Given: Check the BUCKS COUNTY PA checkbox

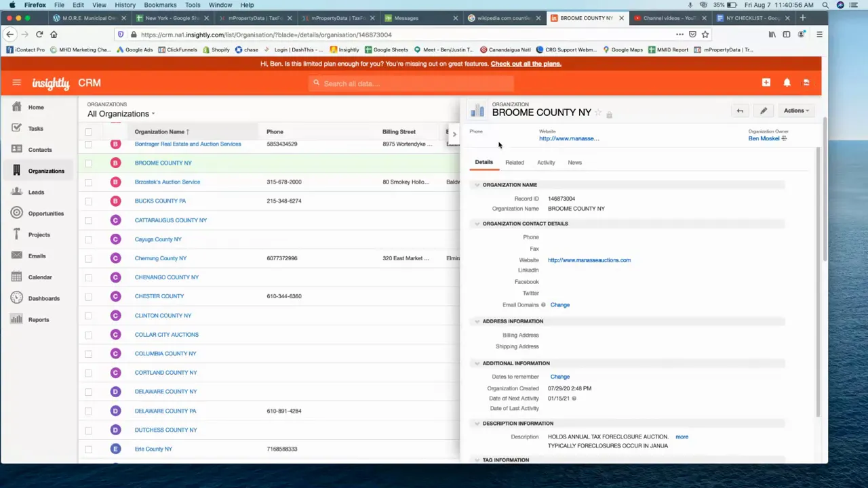Looking at the screenshot, I should (88, 201).
